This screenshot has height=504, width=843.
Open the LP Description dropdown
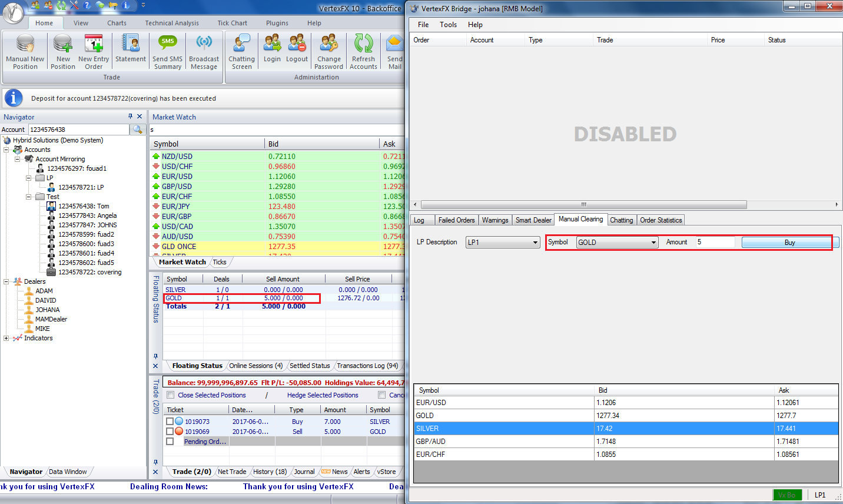point(535,243)
